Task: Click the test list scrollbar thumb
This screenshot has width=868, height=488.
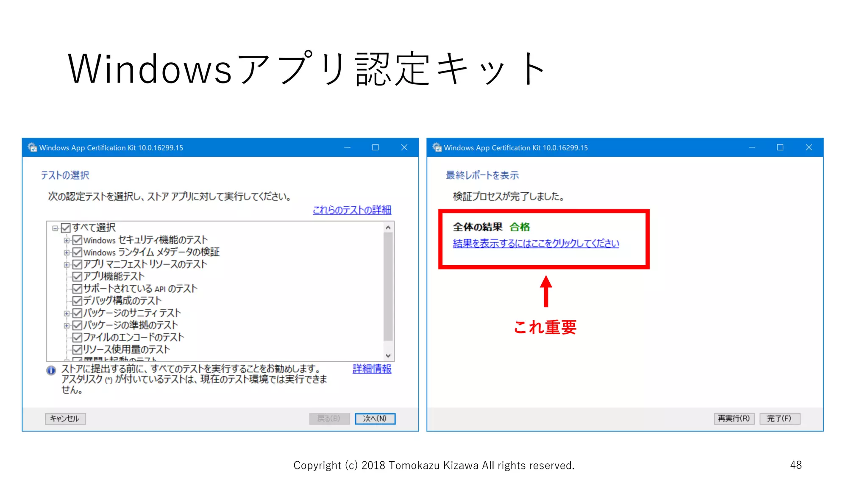Action: 388,286
